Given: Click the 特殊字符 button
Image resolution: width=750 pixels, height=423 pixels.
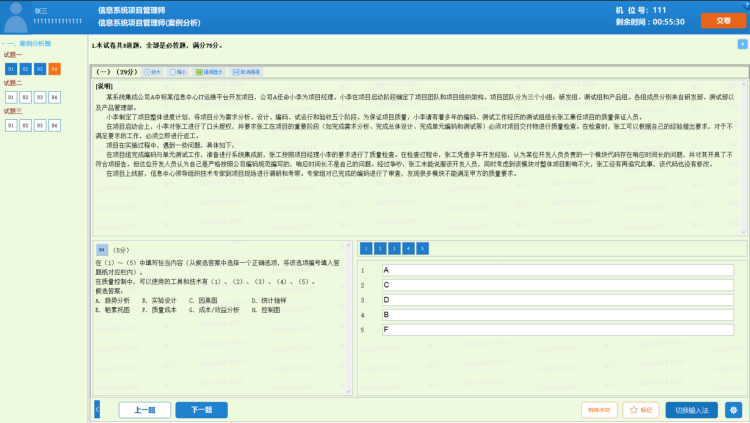Looking at the screenshot, I should tap(598, 410).
